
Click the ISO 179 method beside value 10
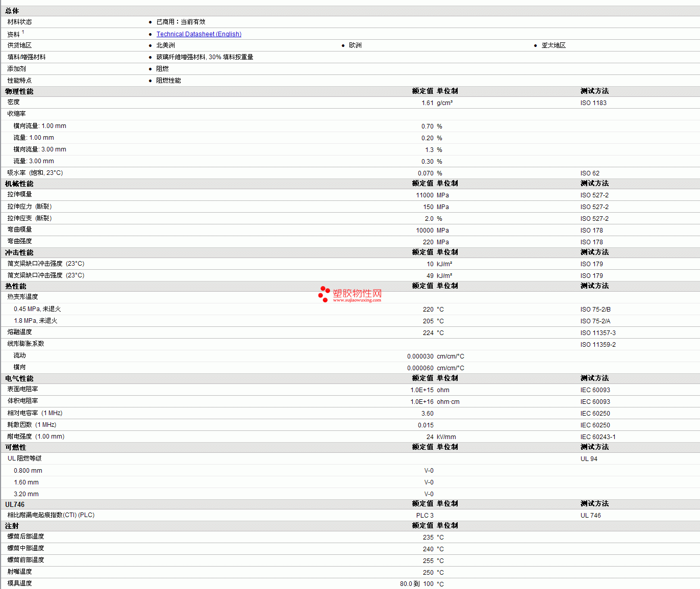(x=591, y=264)
